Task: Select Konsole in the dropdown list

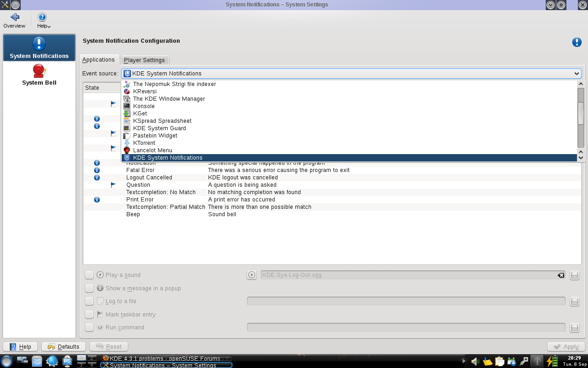Action: (x=349, y=106)
